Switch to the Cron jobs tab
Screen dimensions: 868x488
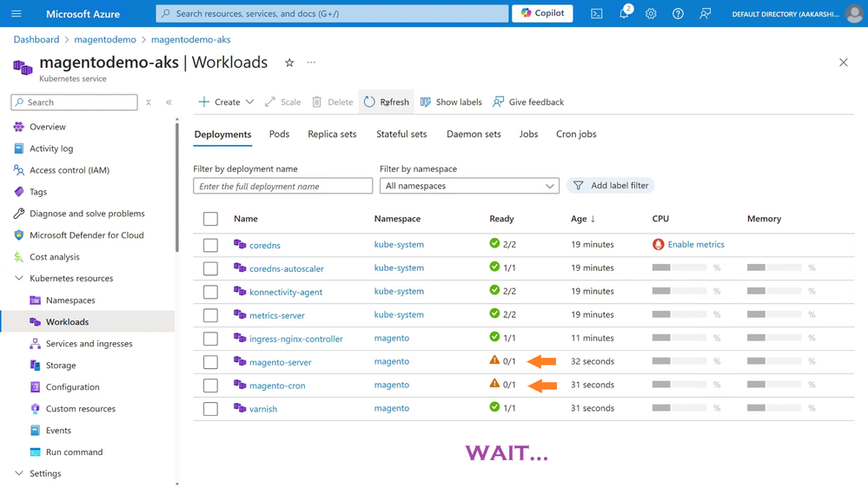pos(576,134)
